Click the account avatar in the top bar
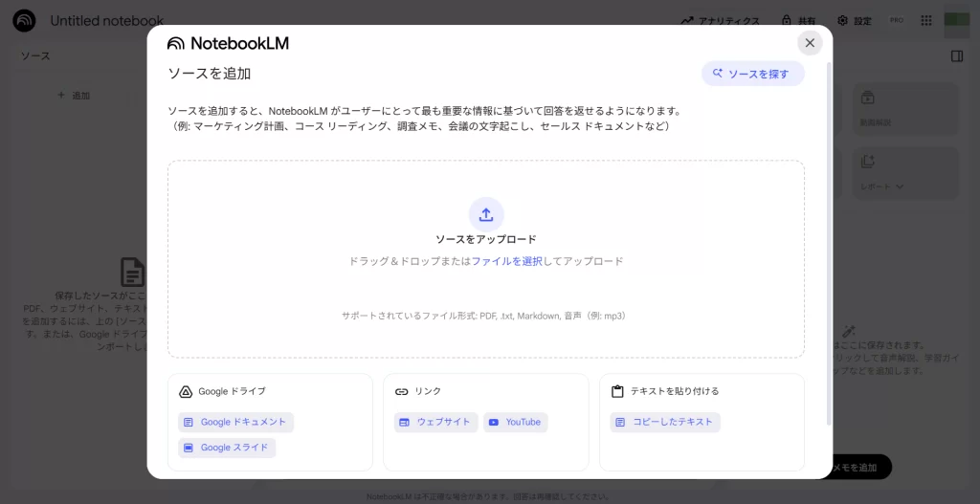Screen dimensions: 980x504 (956, 21)
